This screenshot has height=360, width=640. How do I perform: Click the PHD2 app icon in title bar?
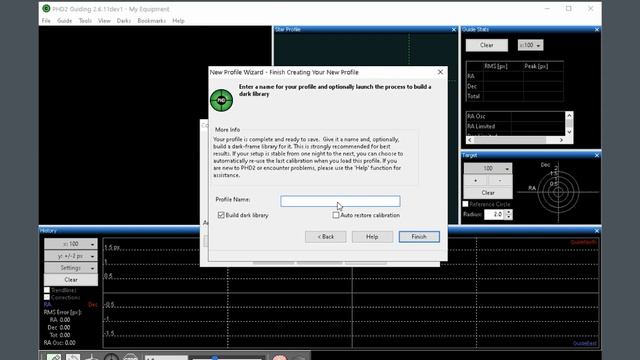coord(46,9)
